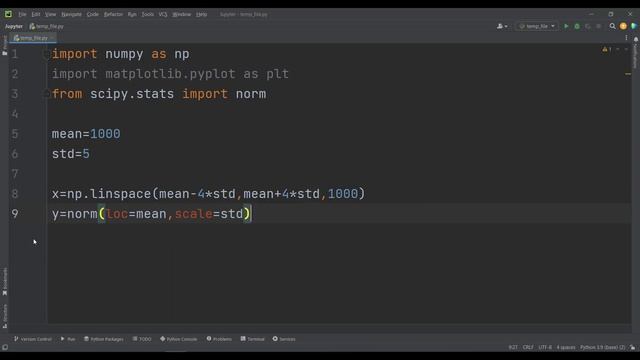
Task: Open the Terminal tool window
Action: click(x=253, y=339)
